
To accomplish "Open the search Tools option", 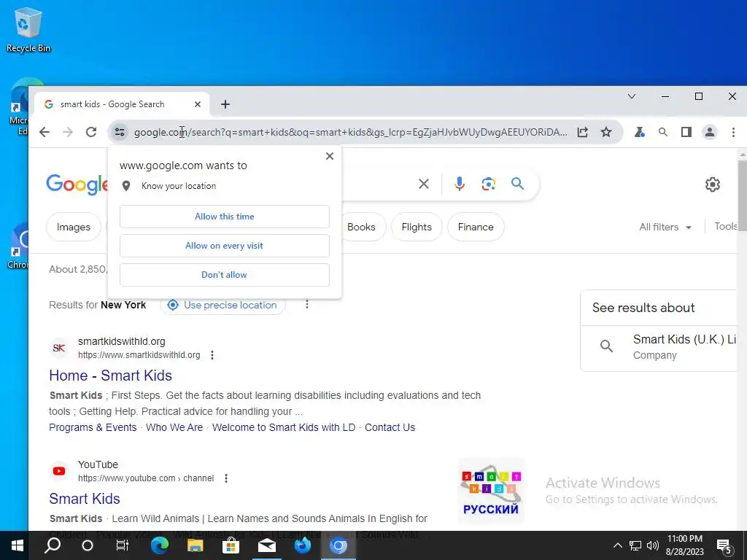I will click(x=726, y=227).
